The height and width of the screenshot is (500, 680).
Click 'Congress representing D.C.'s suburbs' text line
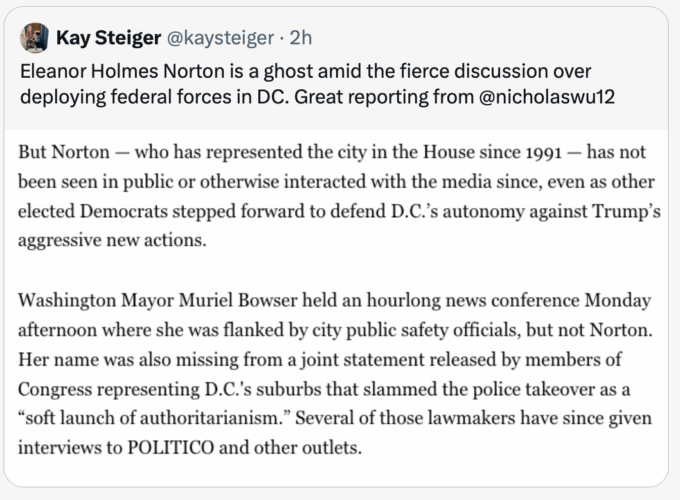tap(324, 389)
